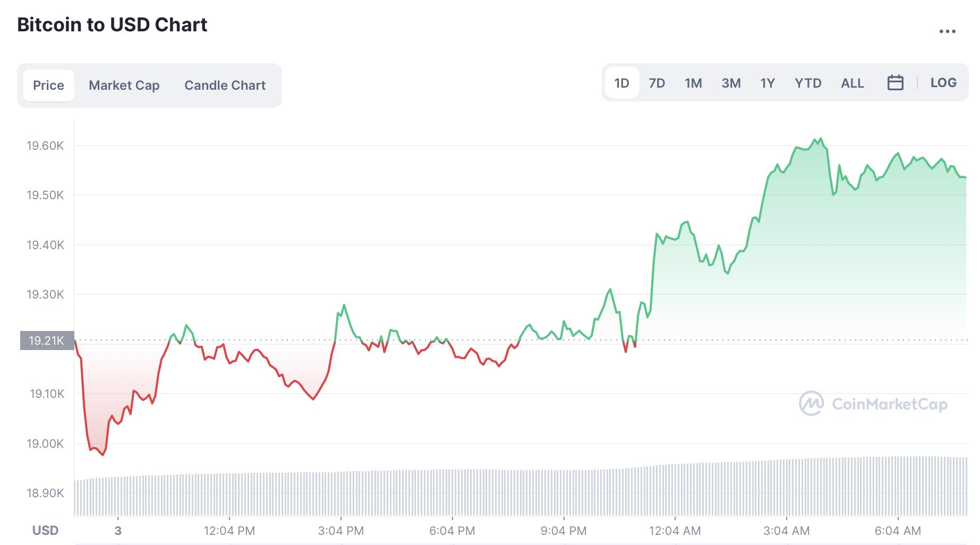Click the 12:04 PM time axis label
The width and height of the screenshot is (980, 545).
(229, 531)
